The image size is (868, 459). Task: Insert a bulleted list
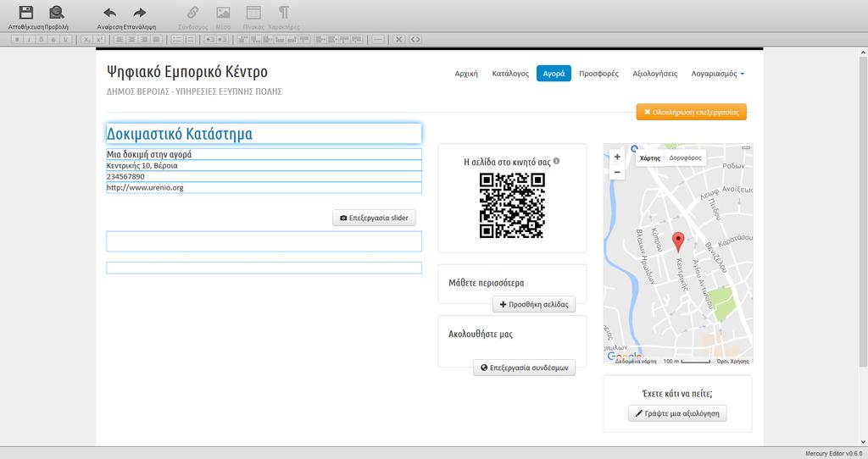pos(176,40)
